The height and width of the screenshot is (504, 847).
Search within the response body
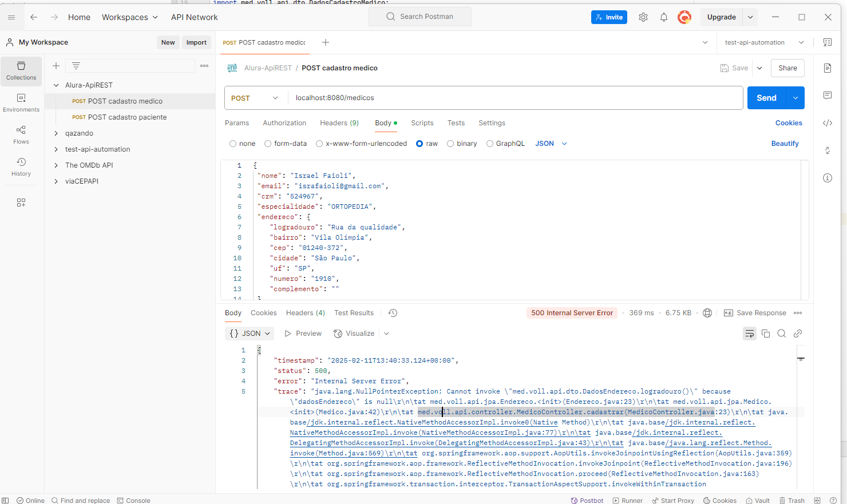[x=782, y=334]
